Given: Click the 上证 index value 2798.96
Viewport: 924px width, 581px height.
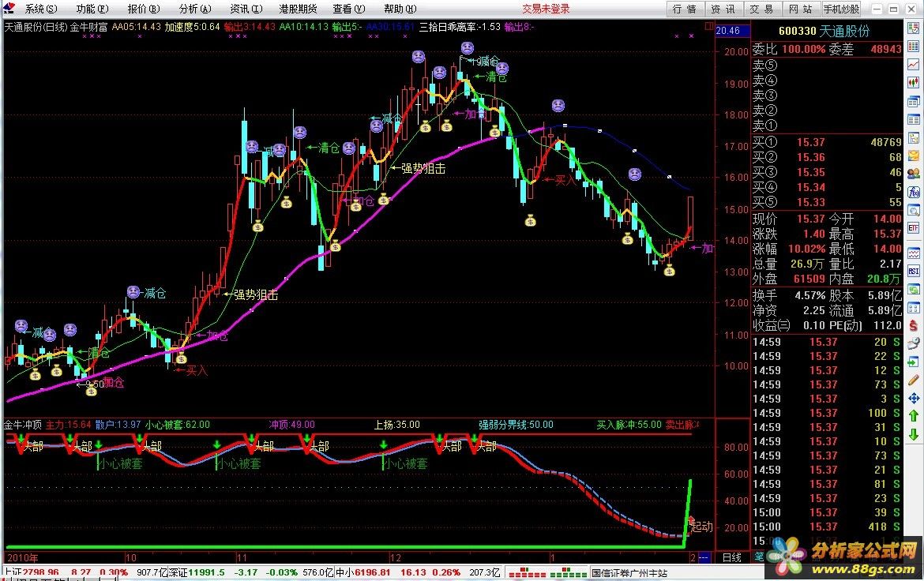Looking at the screenshot, I should [40, 573].
